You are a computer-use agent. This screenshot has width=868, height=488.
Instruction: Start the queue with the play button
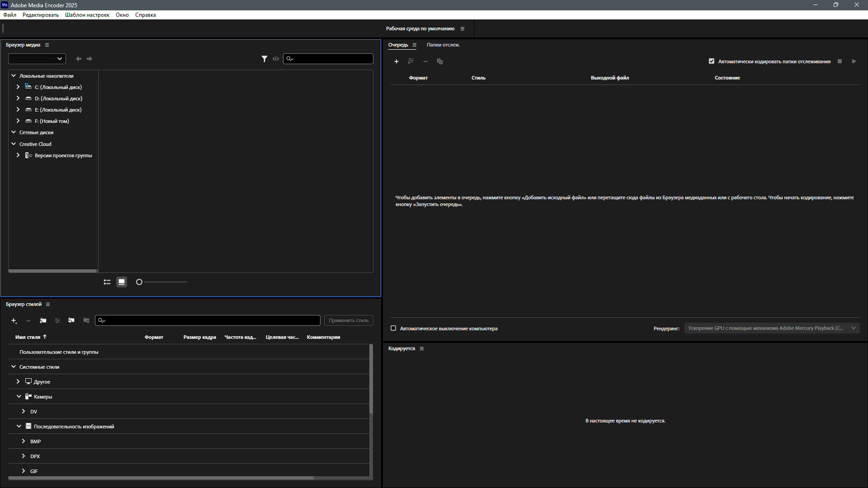tap(854, 61)
